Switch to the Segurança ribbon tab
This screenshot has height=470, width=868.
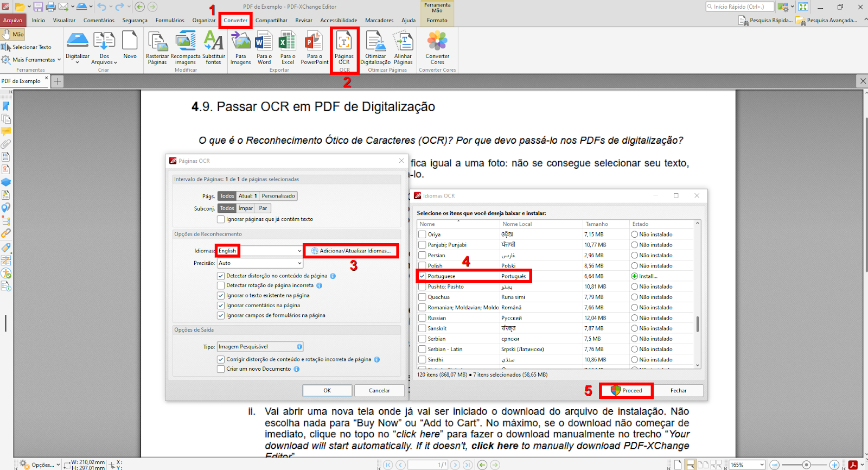(x=135, y=20)
